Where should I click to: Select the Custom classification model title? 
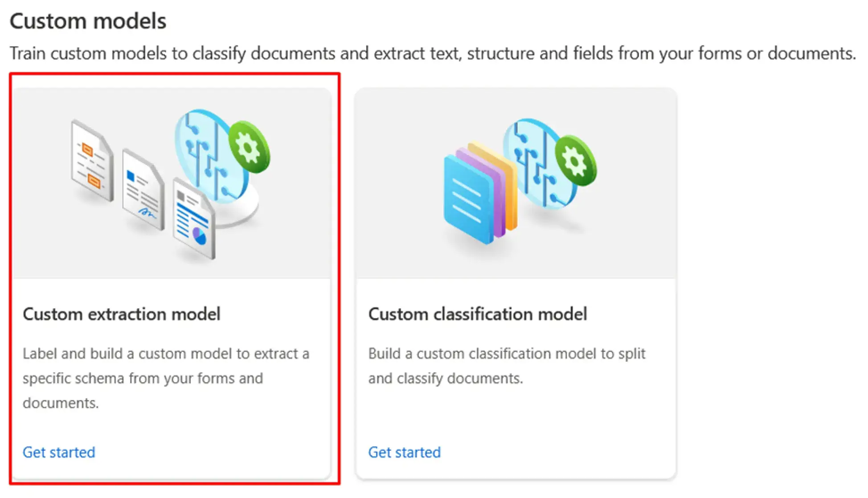point(478,314)
